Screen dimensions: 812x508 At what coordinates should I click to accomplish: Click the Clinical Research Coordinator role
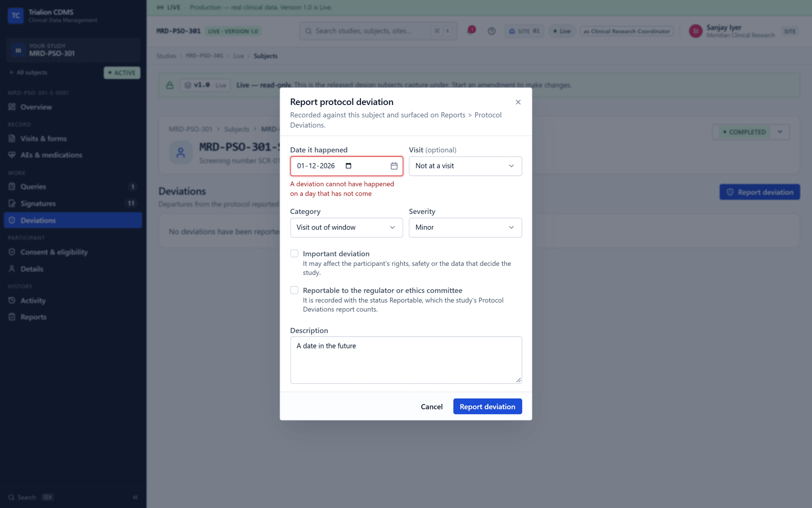(x=627, y=31)
